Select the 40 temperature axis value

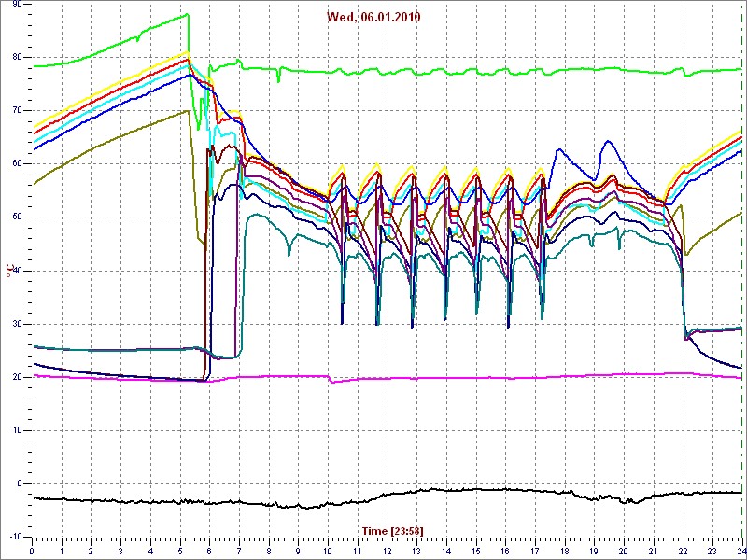[15, 271]
